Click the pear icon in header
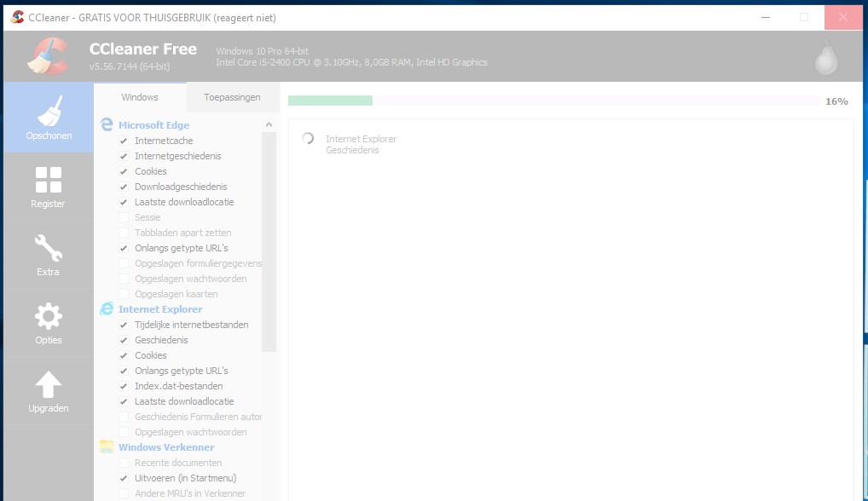 (826, 57)
